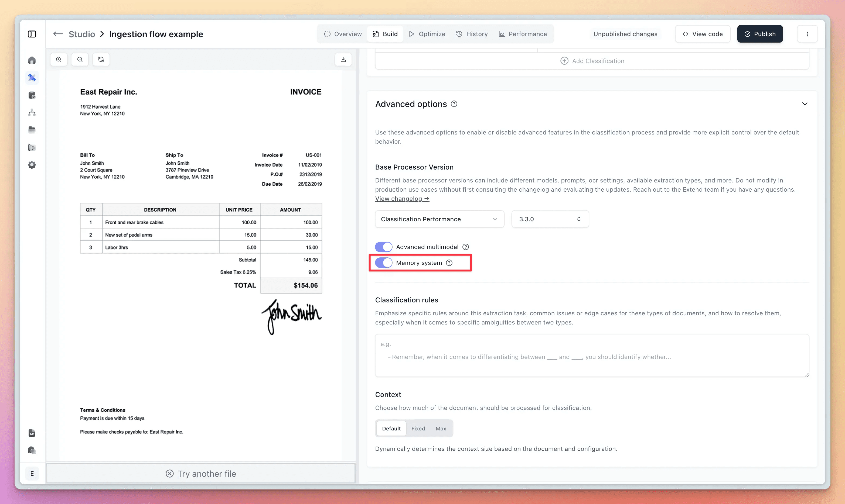Open the Home icon in the sidebar
Screen dimensions: 845x504
(x=32, y=60)
